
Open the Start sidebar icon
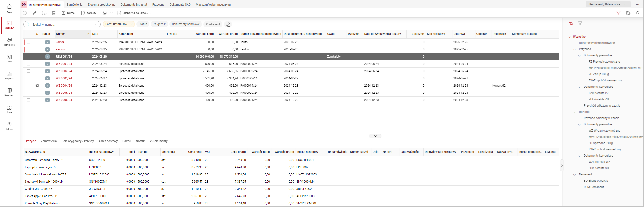(9, 8)
